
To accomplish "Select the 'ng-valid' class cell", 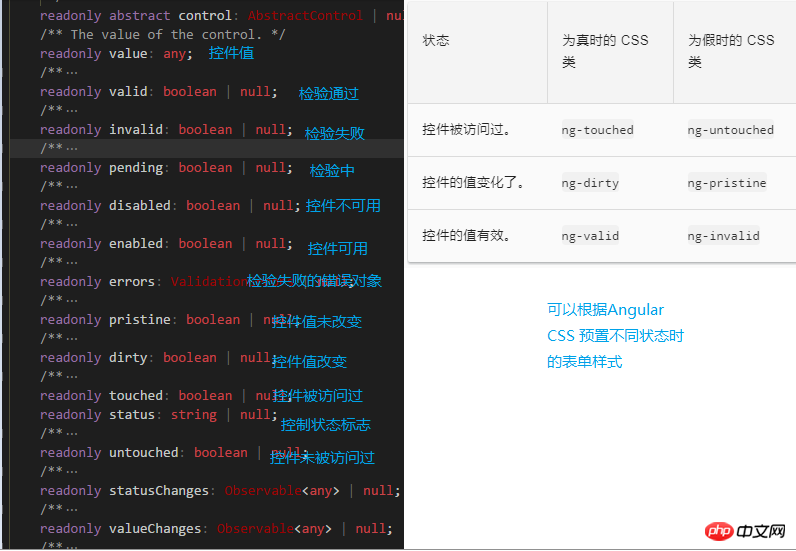I will [x=590, y=236].
